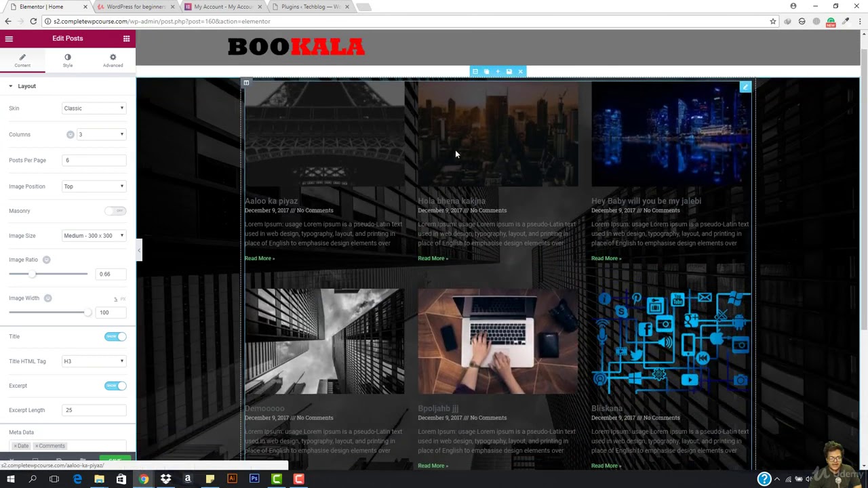Click the edit widget pencil icon
The height and width of the screenshot is (488, 868).
pyautogui.click(x=745, y=87)
